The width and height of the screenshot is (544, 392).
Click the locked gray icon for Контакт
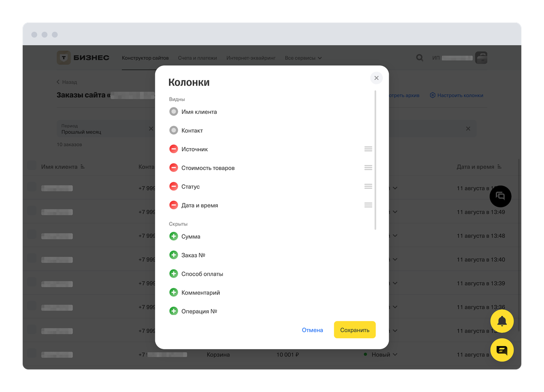click(173, 131)
